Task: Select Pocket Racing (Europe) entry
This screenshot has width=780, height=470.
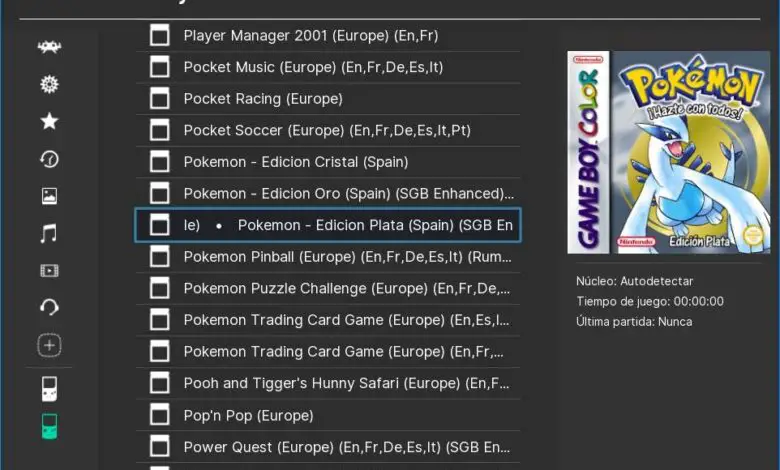Action: [328, 98]
